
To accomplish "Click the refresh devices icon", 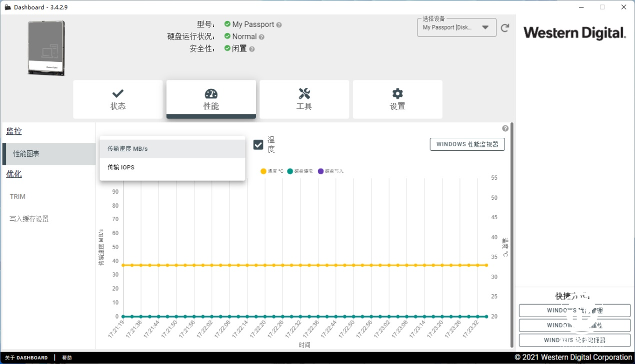I will 505,28.
